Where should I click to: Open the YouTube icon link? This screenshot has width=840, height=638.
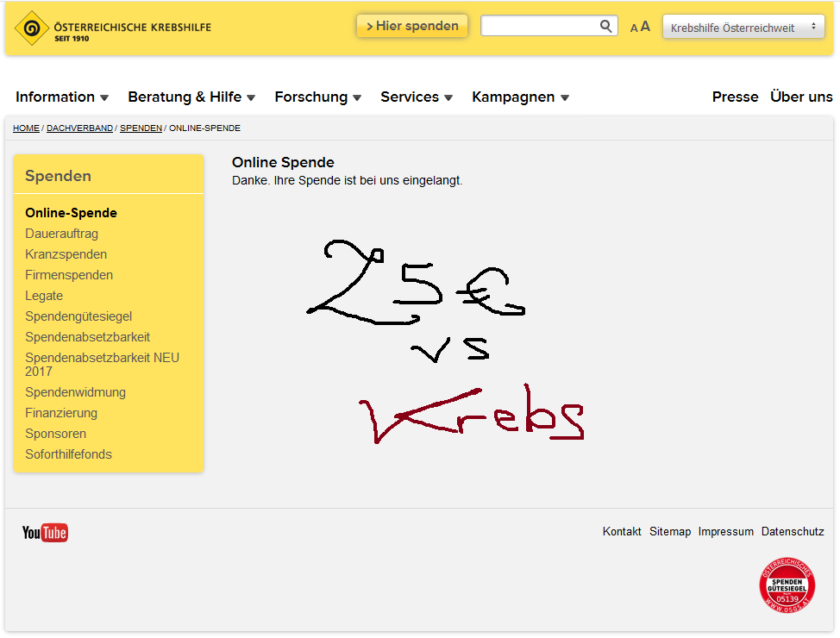pyautogui.click(x=45, y=533)
